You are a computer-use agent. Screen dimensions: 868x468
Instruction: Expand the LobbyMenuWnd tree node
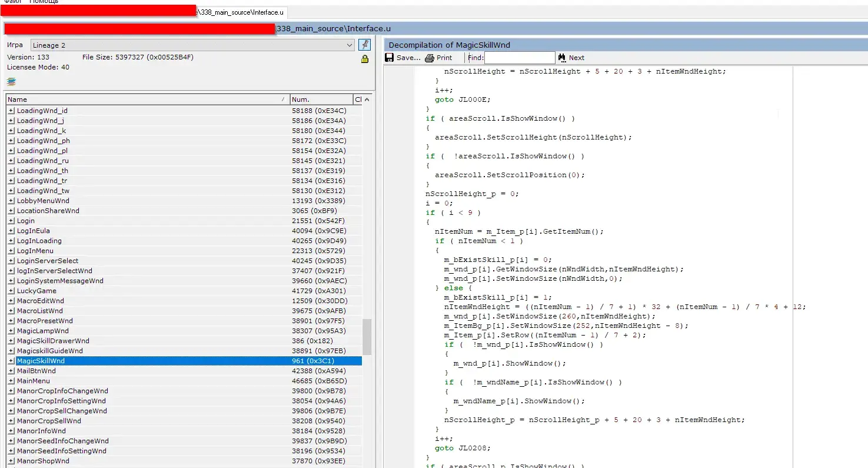coord(11,201)
